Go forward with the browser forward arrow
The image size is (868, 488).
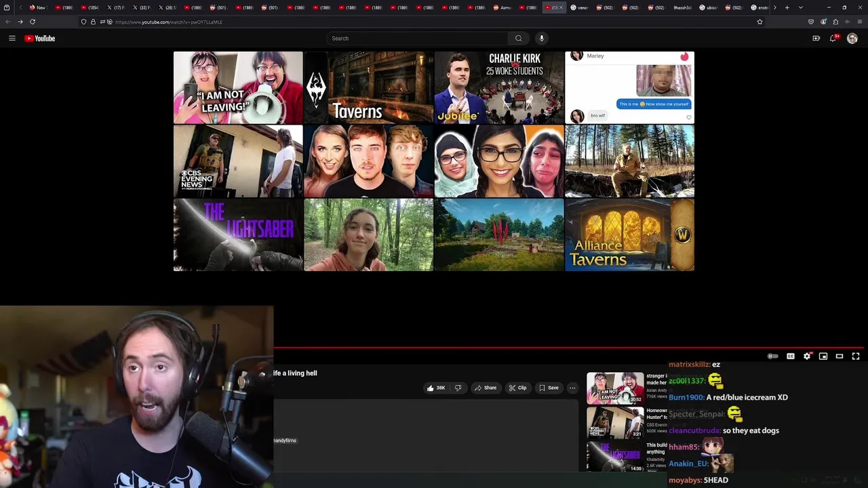20,22
